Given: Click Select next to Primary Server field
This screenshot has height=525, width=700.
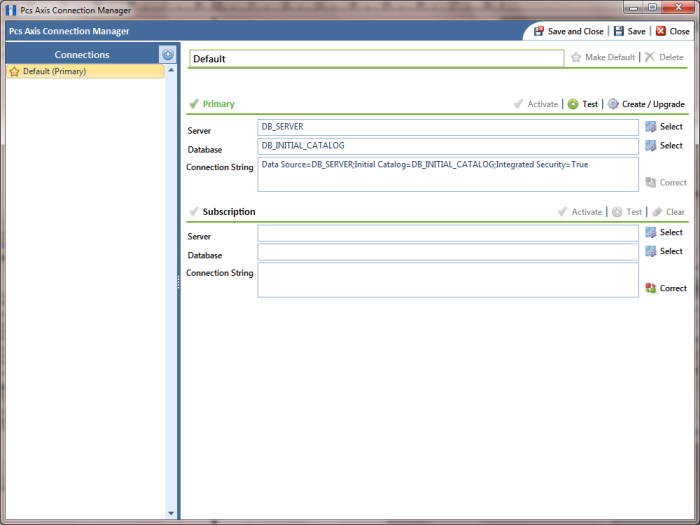Looking at the screenshot, I should [x=664, y=127].
